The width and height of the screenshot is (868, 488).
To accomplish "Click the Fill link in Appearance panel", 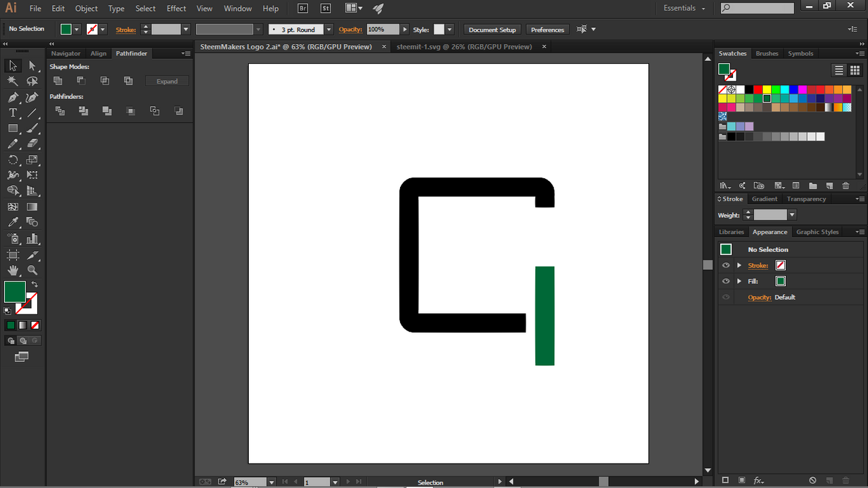I will click(x=753, y=281).
